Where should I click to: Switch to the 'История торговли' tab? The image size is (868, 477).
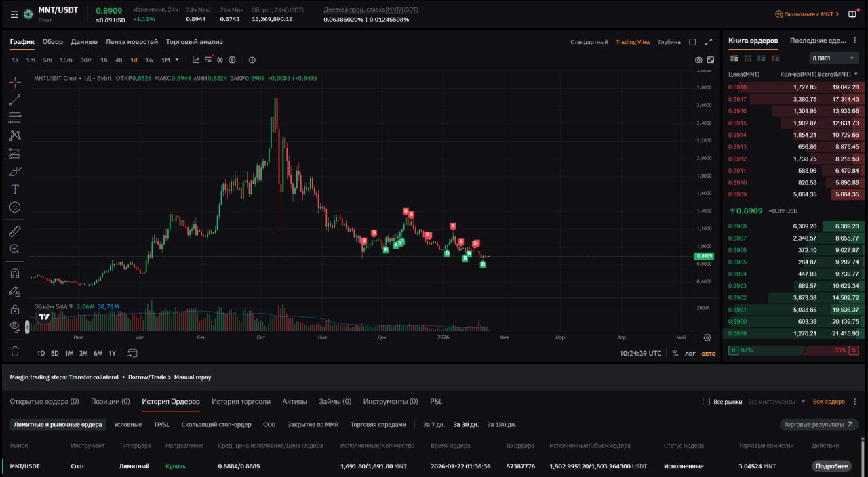pyautogui.click(x=241, y=401)
